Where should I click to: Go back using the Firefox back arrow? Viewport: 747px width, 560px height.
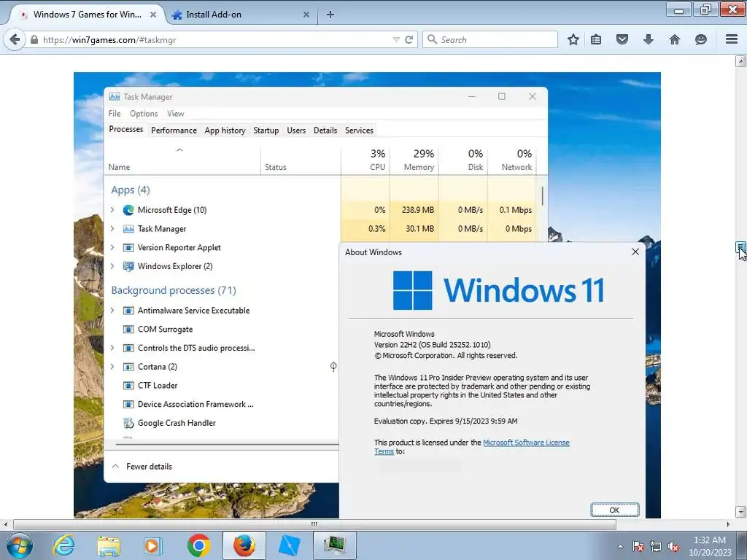(x=15, y=39)
